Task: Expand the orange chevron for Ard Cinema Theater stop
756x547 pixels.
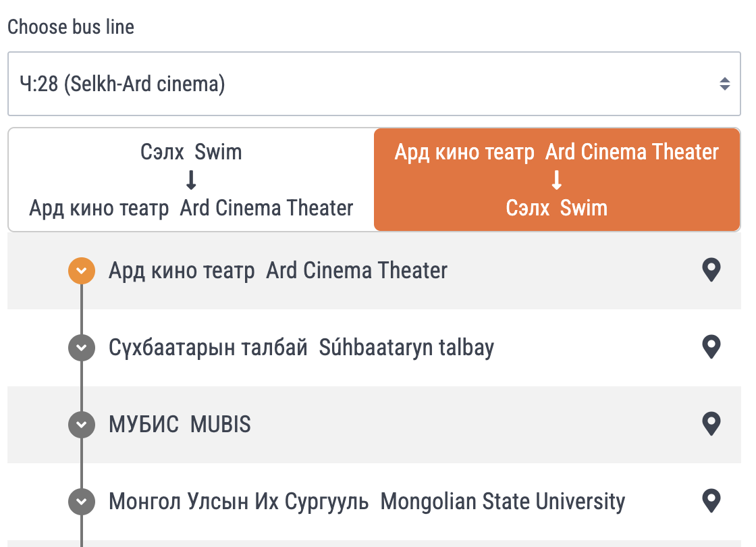Action: point(81,271)
